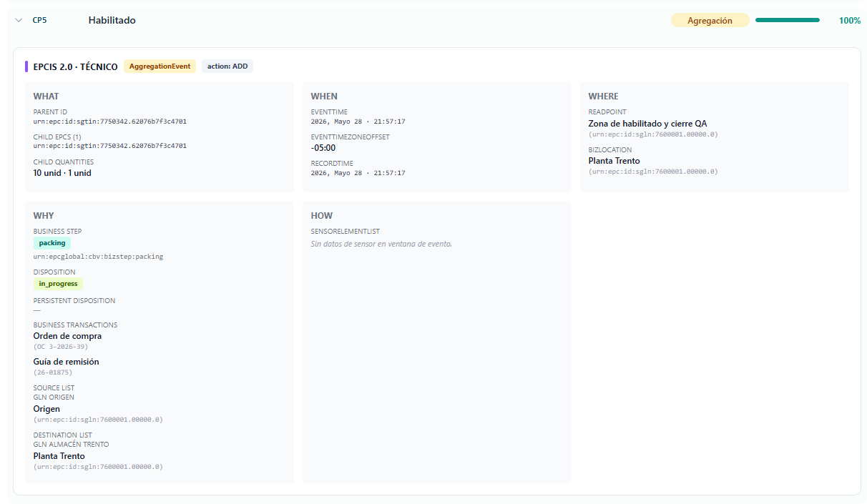This screenshot has width=867, height=504.
Task: Click Origen in source list
Action: 46,409
